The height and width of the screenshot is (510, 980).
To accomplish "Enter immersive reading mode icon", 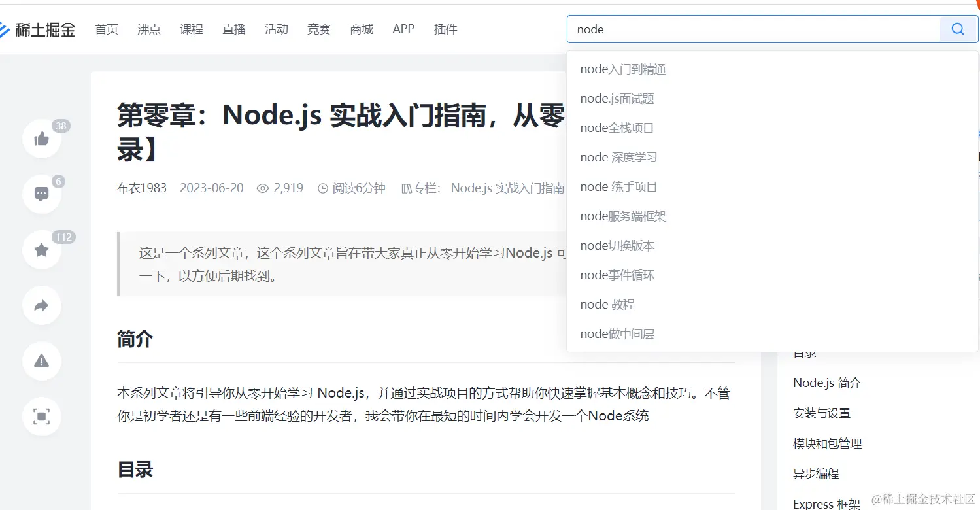I will tap(42, 416).
